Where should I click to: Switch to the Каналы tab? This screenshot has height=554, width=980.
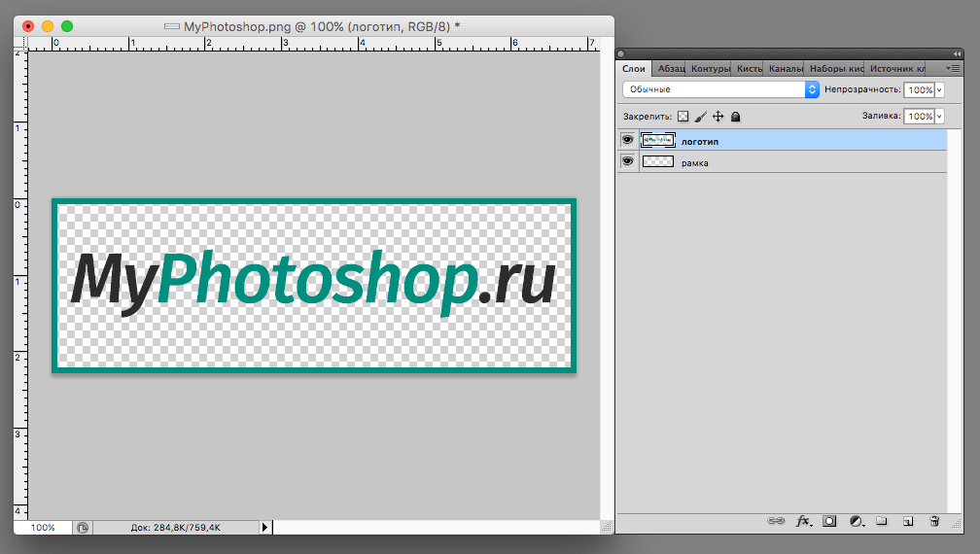(785, 69)
